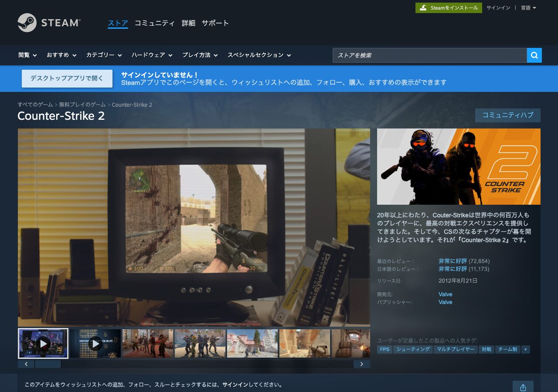Play the second video thumbnail with tick rate
This screenshot has width=558, height=392.
pos(95,343)
